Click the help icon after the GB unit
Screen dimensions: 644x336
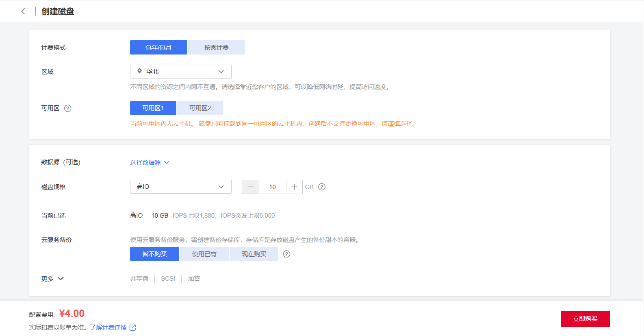click(322, 187)
